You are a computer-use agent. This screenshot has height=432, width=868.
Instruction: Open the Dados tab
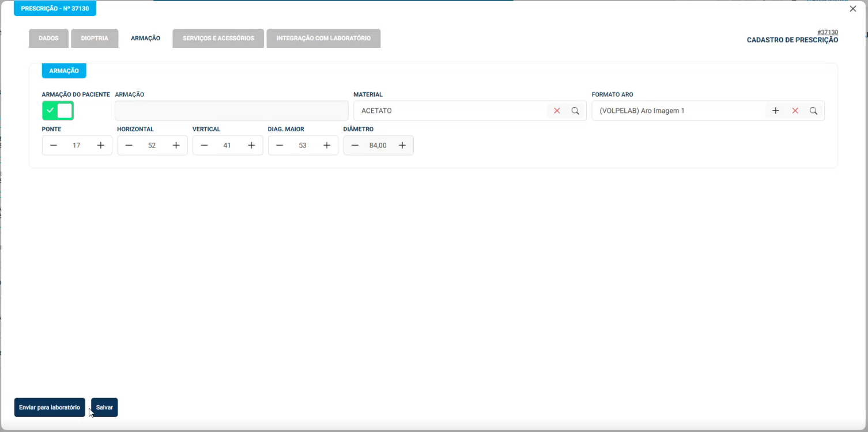48,38
